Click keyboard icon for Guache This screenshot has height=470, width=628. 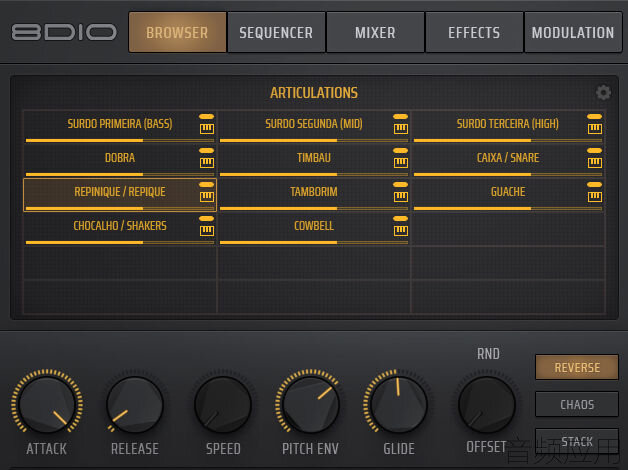(x=595, y=197)
